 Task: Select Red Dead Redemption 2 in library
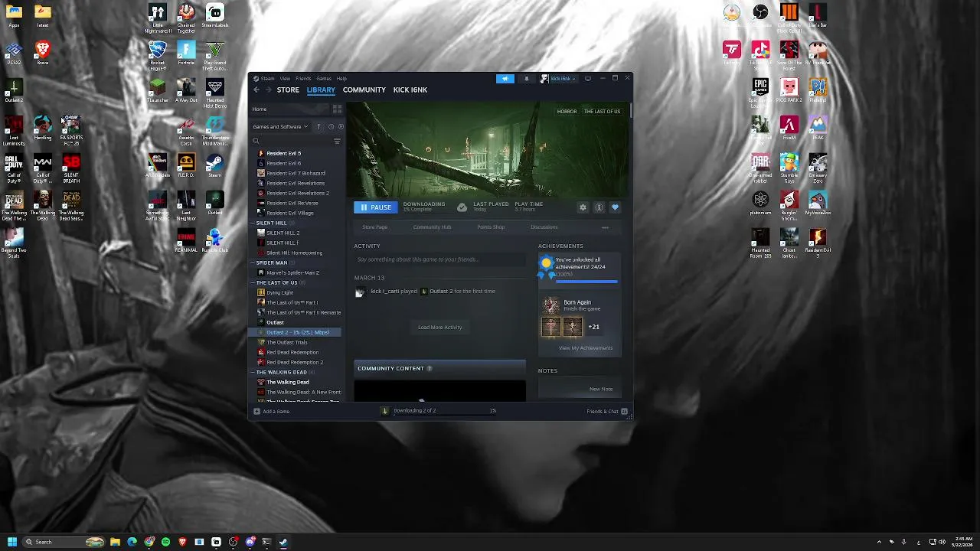click(x=295, y=362)
